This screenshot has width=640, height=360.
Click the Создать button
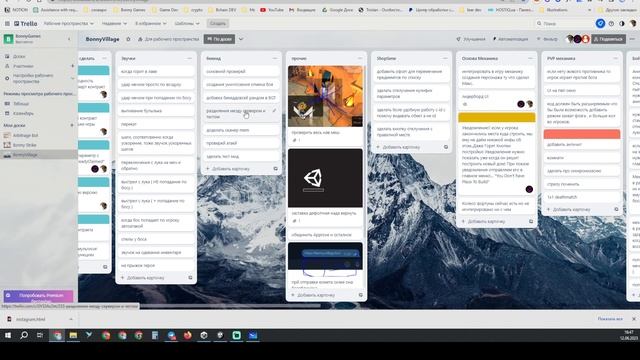tap(218, 24)
